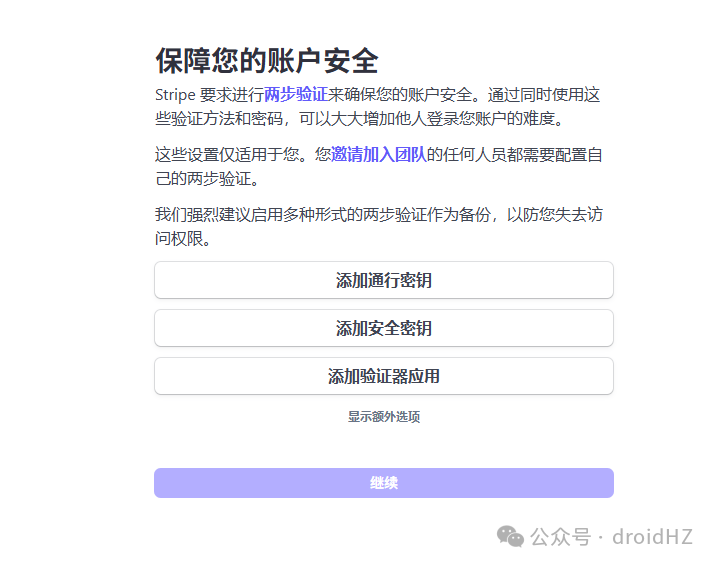Click the droidHZ watermark text
Screen dimensions: 716x566
click(x=653, y=537)
